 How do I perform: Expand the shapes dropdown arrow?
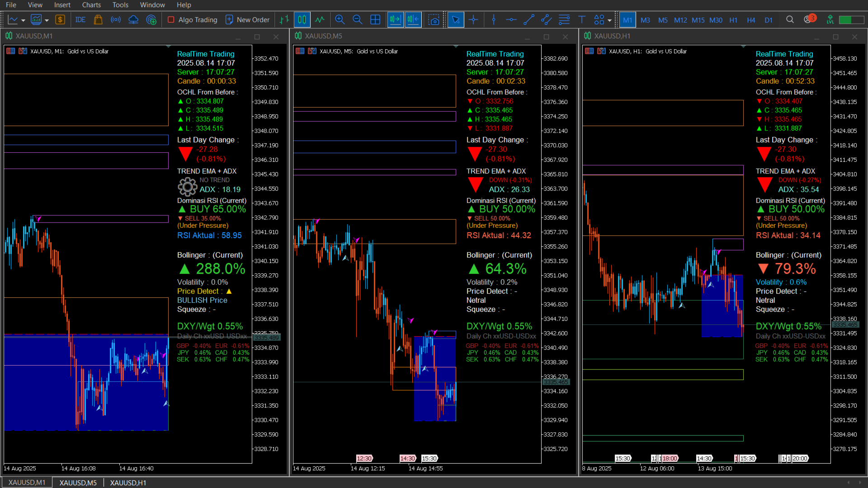(609, 20)
